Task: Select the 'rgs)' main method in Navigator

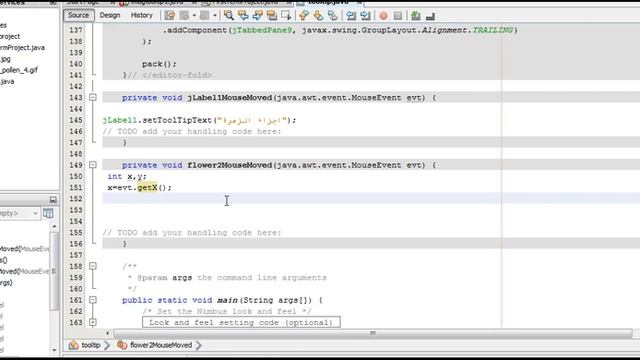Action: [x=6, y=282]
